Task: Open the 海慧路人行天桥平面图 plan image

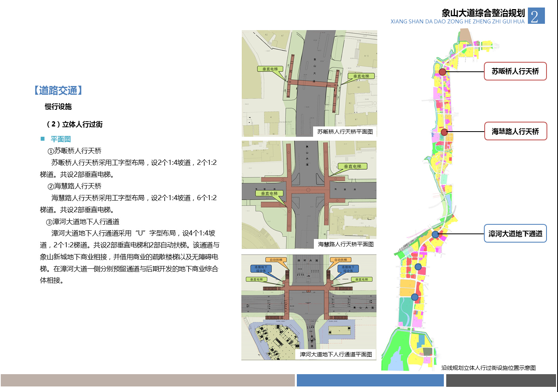Action: (309, 195)
